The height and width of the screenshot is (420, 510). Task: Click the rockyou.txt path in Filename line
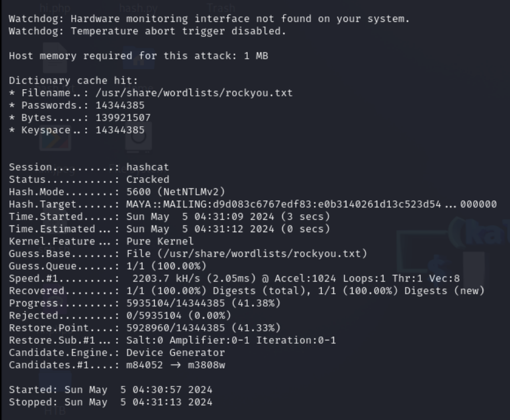point(194,93)
